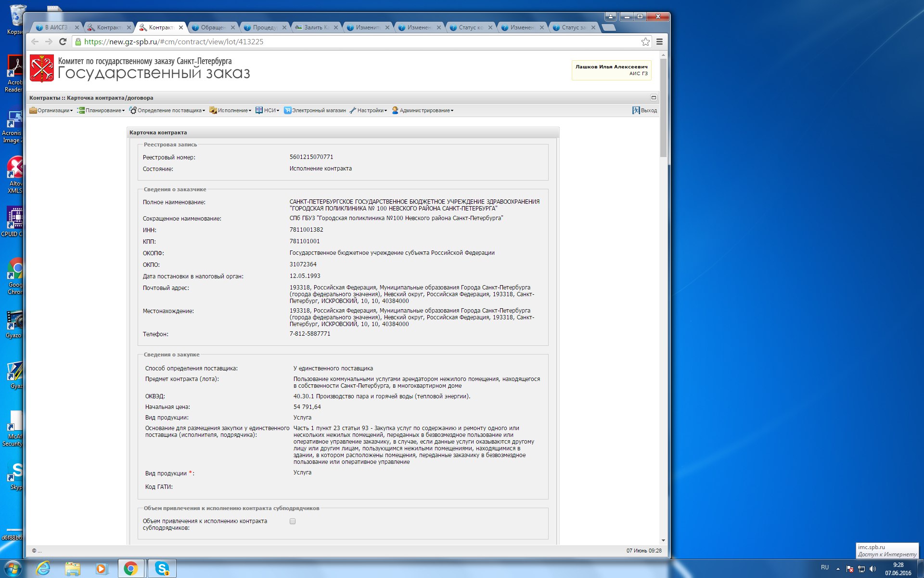The height and width of the screenshot is (578, 924).
Task: Click the browser reload page icon
Action: [x=63, y=42]
